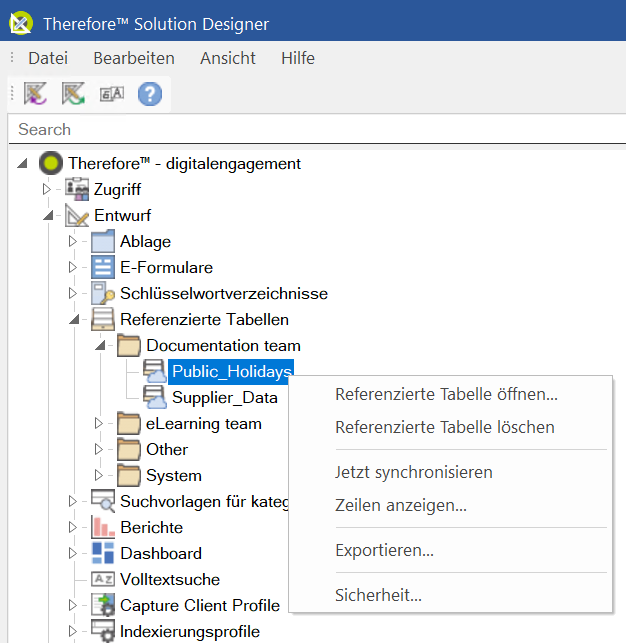Screen dimensions: 626x643
Task: Expand the Other folder
Action: point(99,449)
